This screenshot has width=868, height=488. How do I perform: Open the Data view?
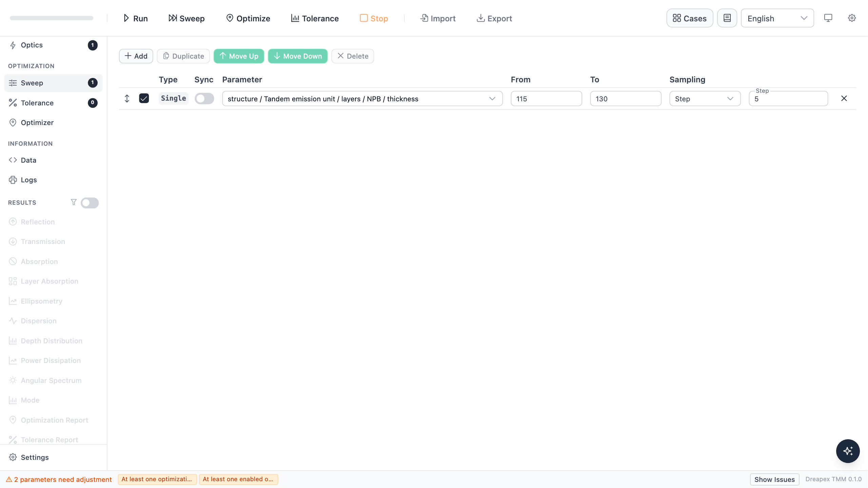[x=53, y=160]
